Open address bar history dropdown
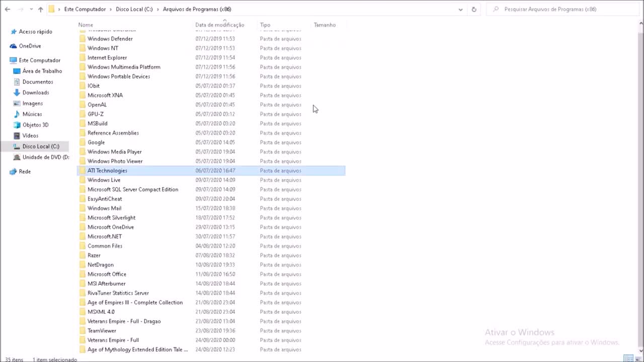This screenshot has width=644, height=362. 460,9
